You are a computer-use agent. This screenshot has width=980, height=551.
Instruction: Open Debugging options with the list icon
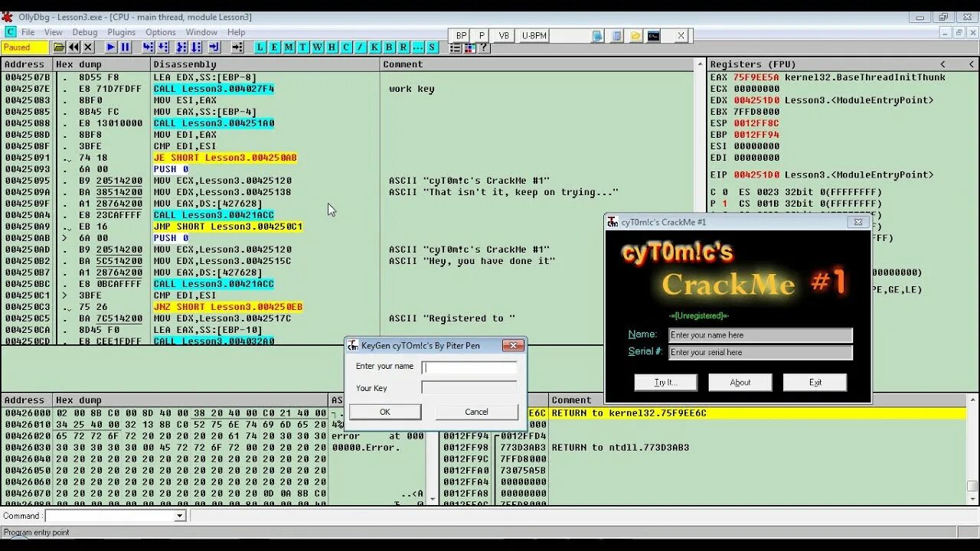(x=455, y=47)
